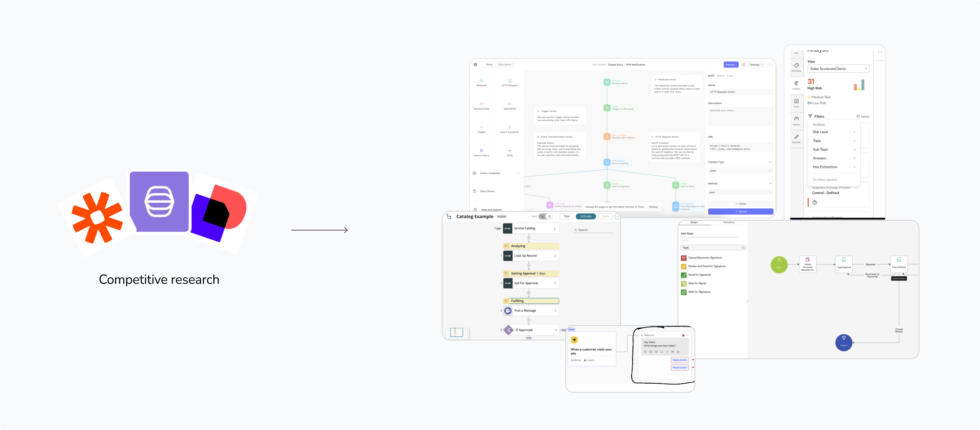This screenshot has height=430, width=980.
Task: Switch to the Story Runs tab
Action: coord(504,65)
